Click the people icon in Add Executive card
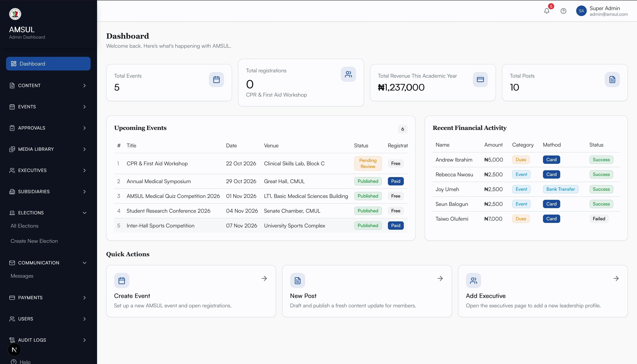This screenshot has width=637, height=364. [x=473, y=280]
